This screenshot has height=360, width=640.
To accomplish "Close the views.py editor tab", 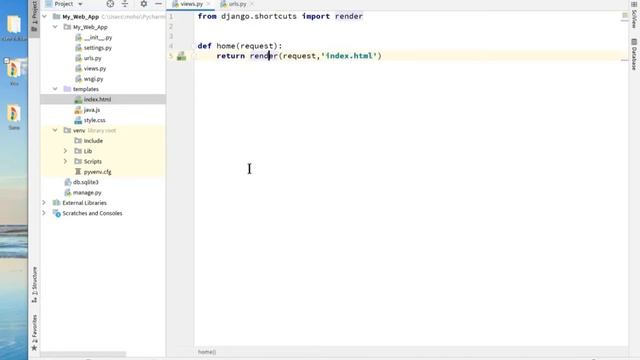I will tap(209, 4).
